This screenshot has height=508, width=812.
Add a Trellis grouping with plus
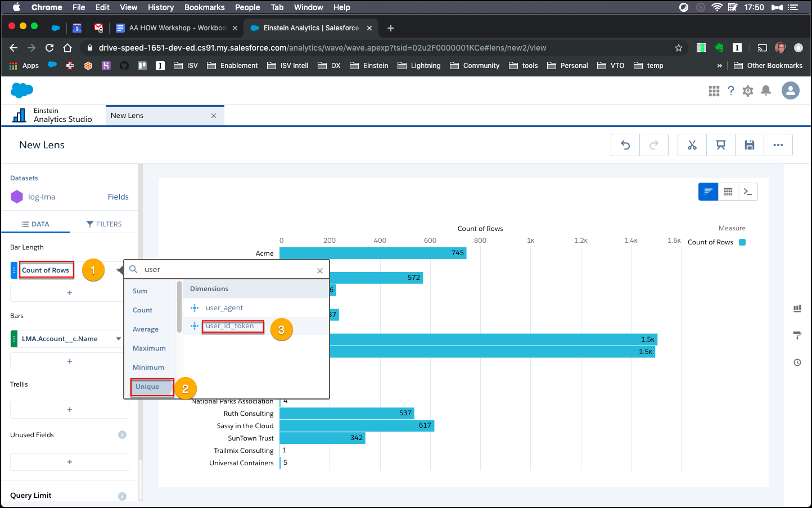pyautogui.click(x=70, y=410)
